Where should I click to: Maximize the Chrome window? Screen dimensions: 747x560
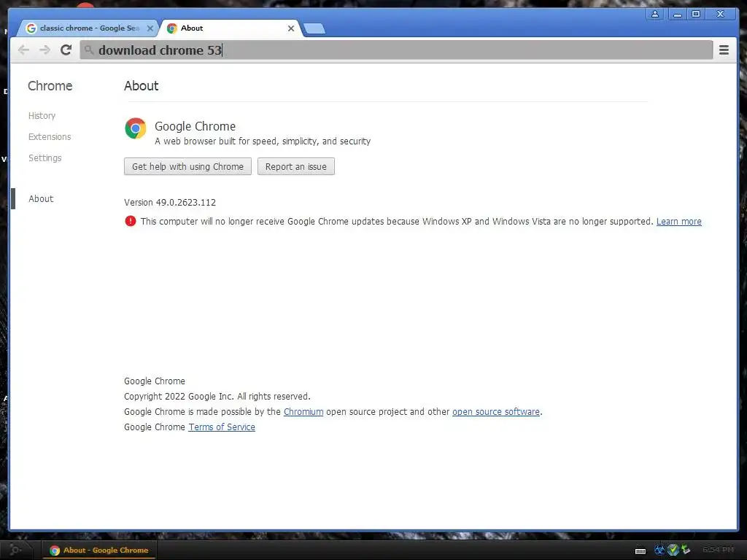(x=696, y=15)
